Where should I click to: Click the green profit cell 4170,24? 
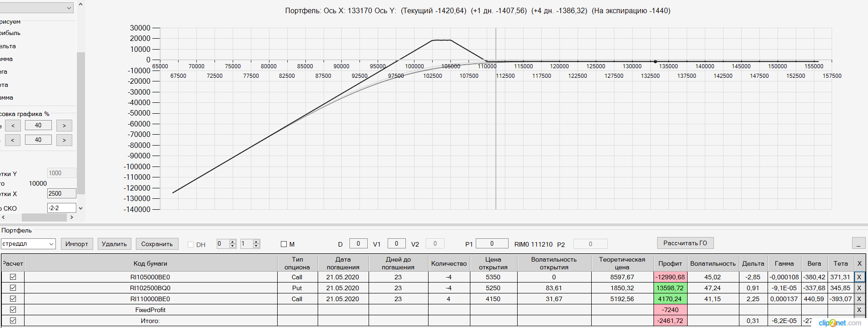tap(670, 299)
